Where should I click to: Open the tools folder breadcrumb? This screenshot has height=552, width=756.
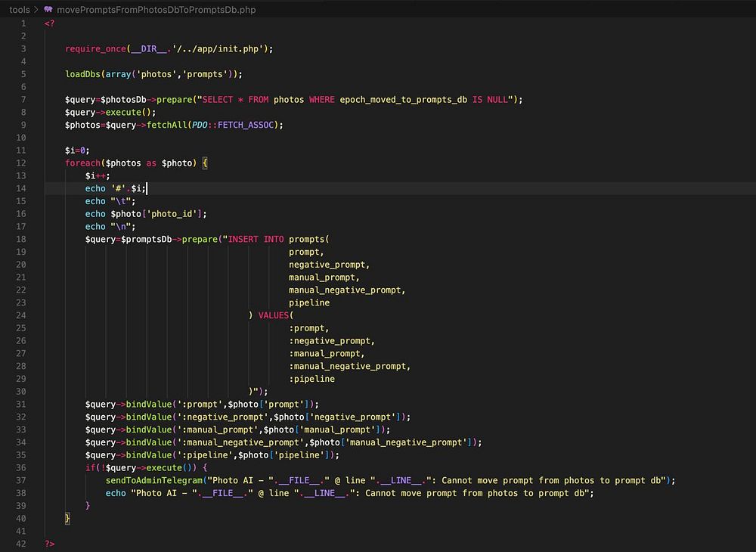20,10
